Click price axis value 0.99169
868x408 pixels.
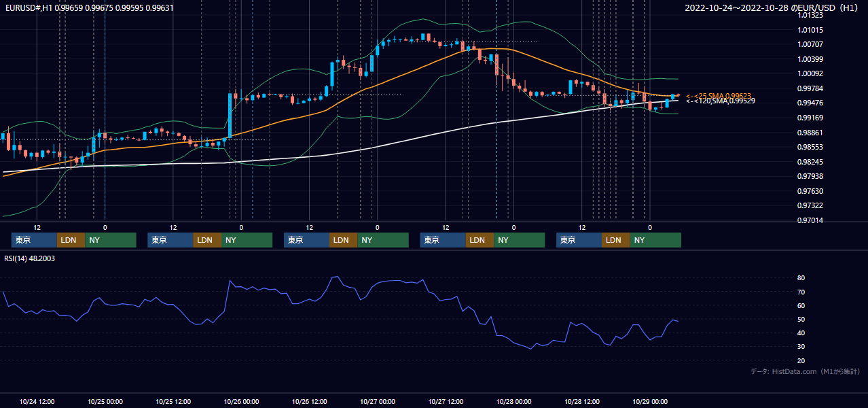click(810, 118)
